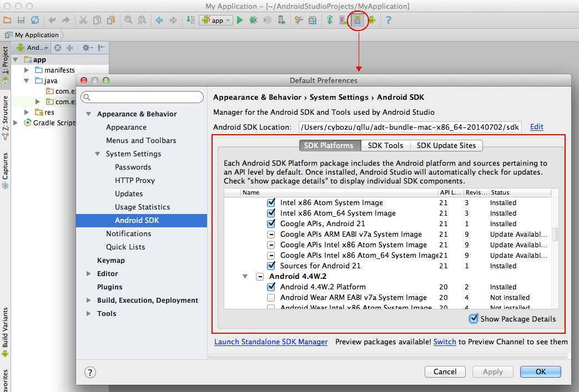This screenshot has width=579, height=392.
Task: Click Scroll from Source icon in Project panel
Action: (58, 48)
